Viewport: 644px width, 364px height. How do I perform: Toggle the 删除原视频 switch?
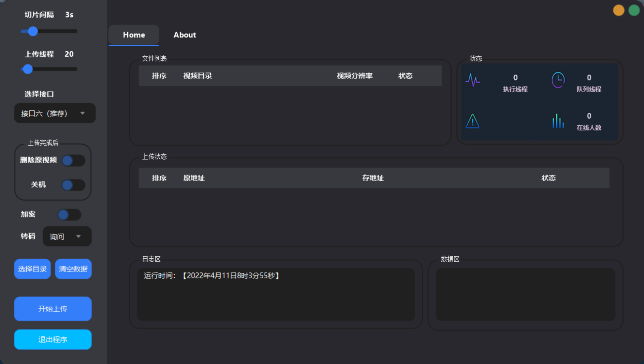73,161
